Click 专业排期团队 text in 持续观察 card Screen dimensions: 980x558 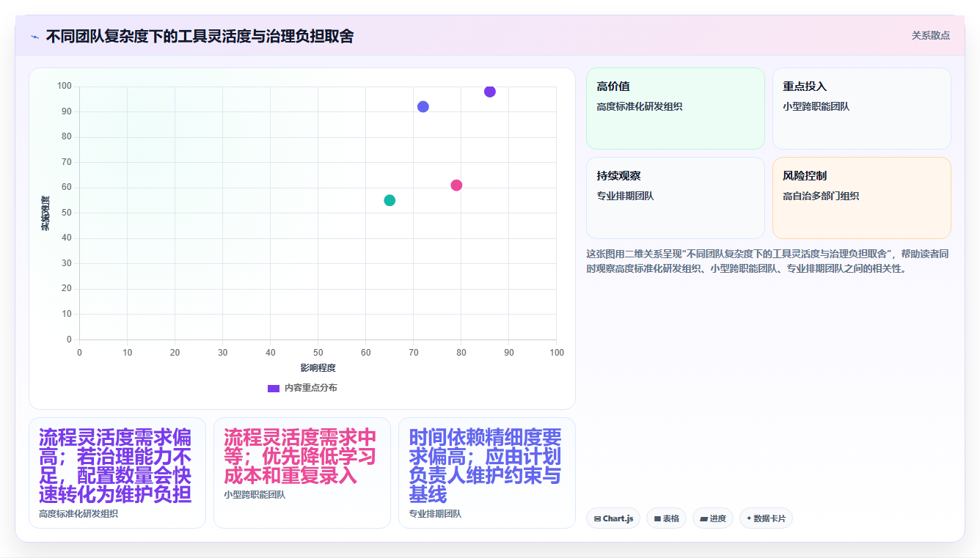[625, 196]
